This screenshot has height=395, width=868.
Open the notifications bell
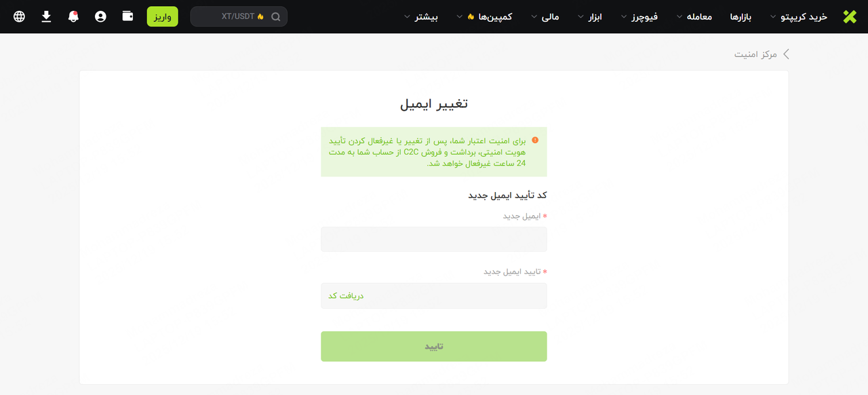73,16
